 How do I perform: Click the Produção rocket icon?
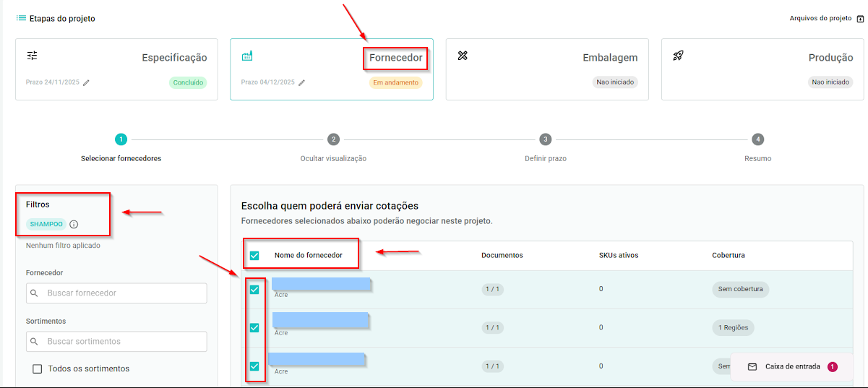(678, 56)
